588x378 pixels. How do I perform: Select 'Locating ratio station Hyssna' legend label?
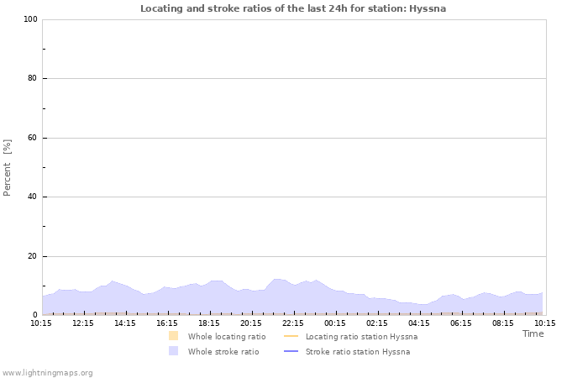point(361,337)
